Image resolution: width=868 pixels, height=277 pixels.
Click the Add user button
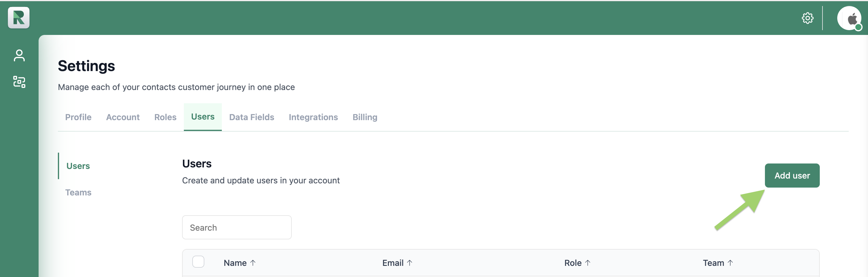[x=792, y=175]
